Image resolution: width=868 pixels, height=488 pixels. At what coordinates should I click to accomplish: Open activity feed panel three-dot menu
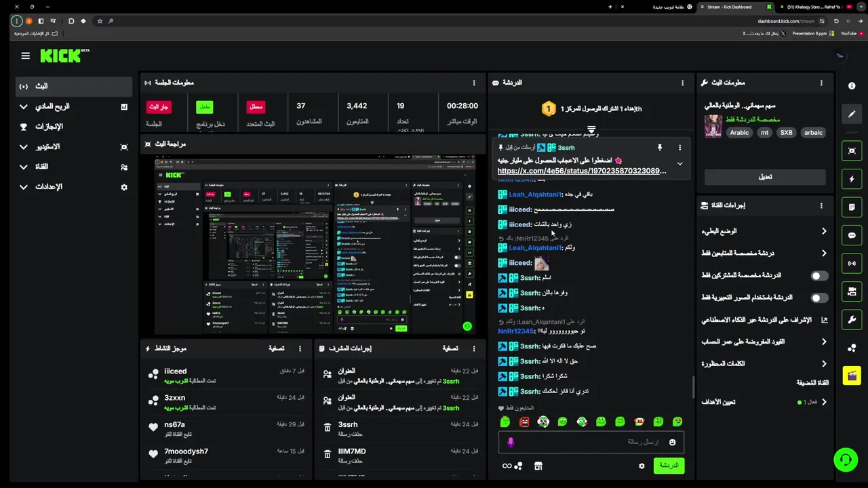point(300,348)
